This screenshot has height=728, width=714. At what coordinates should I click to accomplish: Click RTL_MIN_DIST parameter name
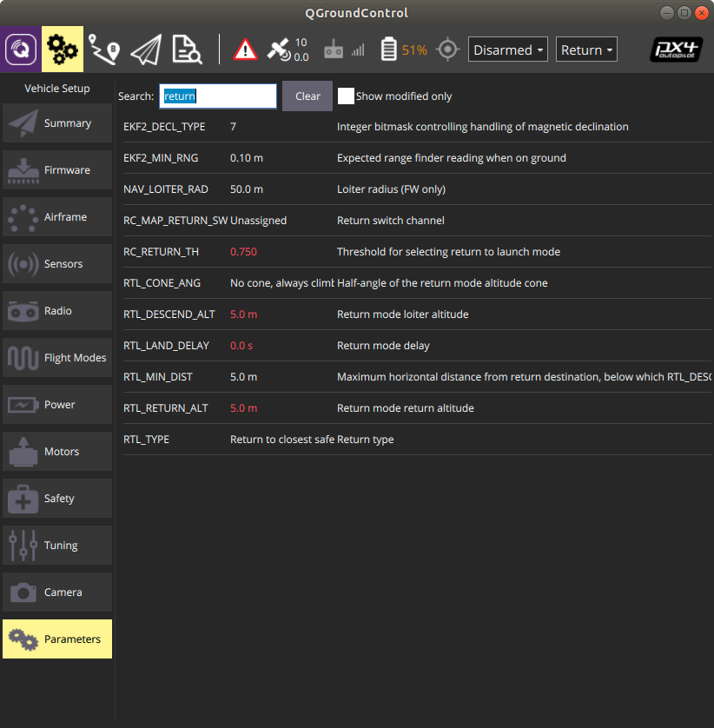[158, 376]
